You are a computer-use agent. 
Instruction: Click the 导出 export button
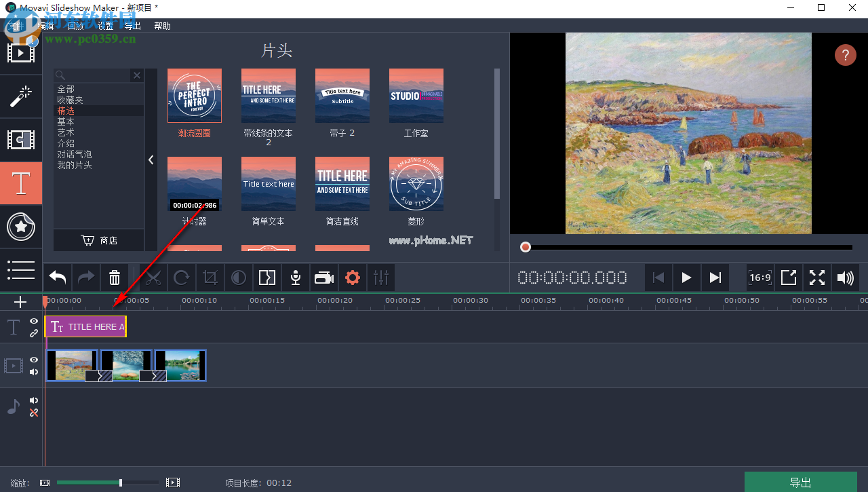(800, 482)
